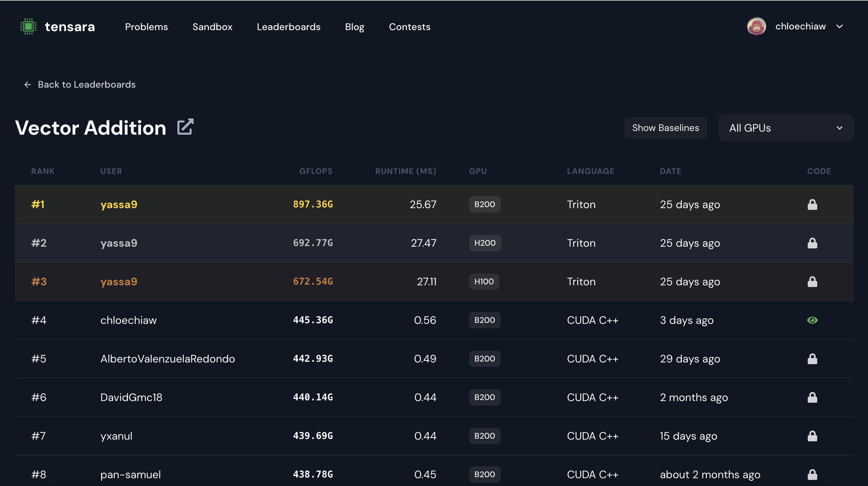Click the lock icon in DavidGmc18's row

click(x=812, y=397)
